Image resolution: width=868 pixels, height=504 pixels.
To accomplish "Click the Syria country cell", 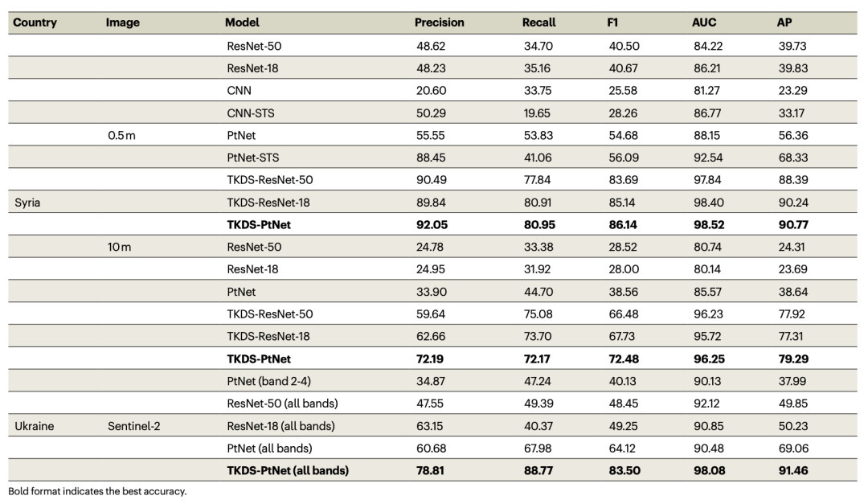I will coord(27,203).
